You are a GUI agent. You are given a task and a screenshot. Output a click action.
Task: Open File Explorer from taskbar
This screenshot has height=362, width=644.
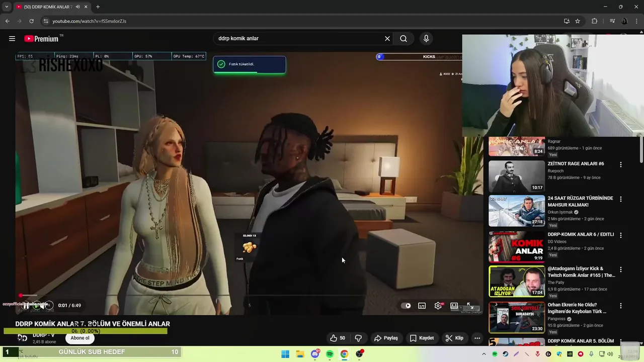click(x=300, y=354)
